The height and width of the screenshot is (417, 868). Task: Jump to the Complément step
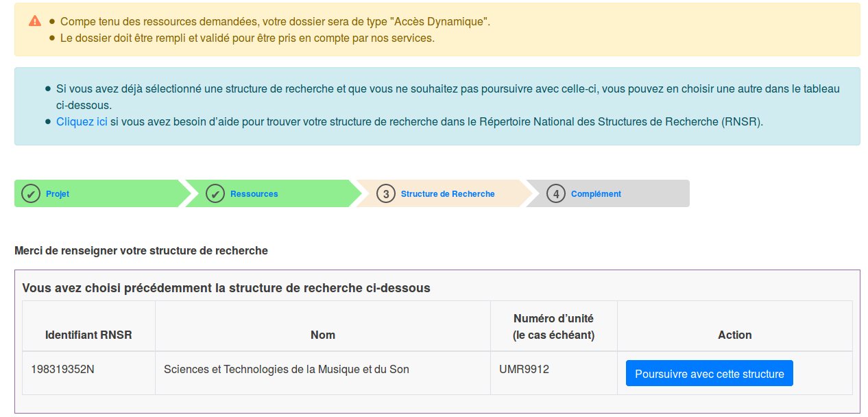tap(596, 194)
